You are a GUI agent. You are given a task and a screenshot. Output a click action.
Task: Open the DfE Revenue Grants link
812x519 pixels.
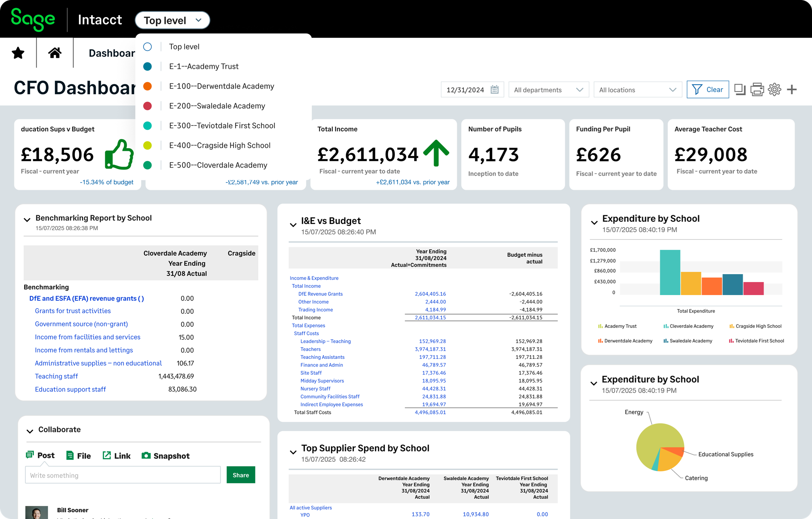(x=321, y=294)
